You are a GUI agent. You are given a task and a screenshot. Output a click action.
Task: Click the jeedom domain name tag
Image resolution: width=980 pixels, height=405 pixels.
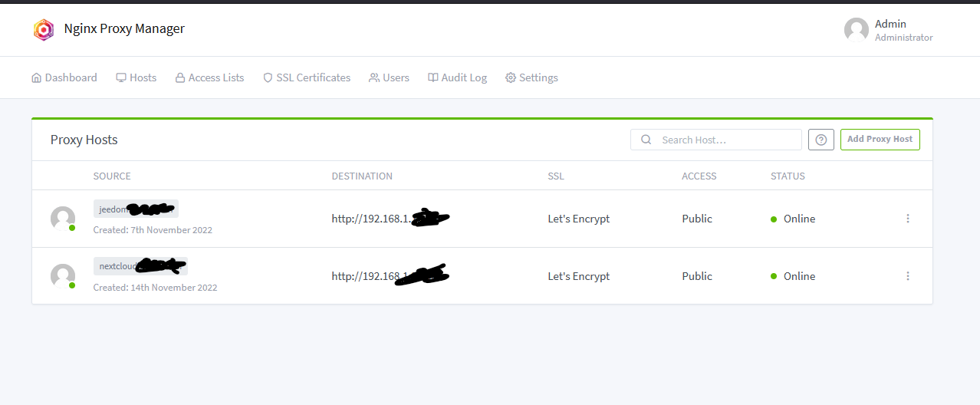coord(136,209)
